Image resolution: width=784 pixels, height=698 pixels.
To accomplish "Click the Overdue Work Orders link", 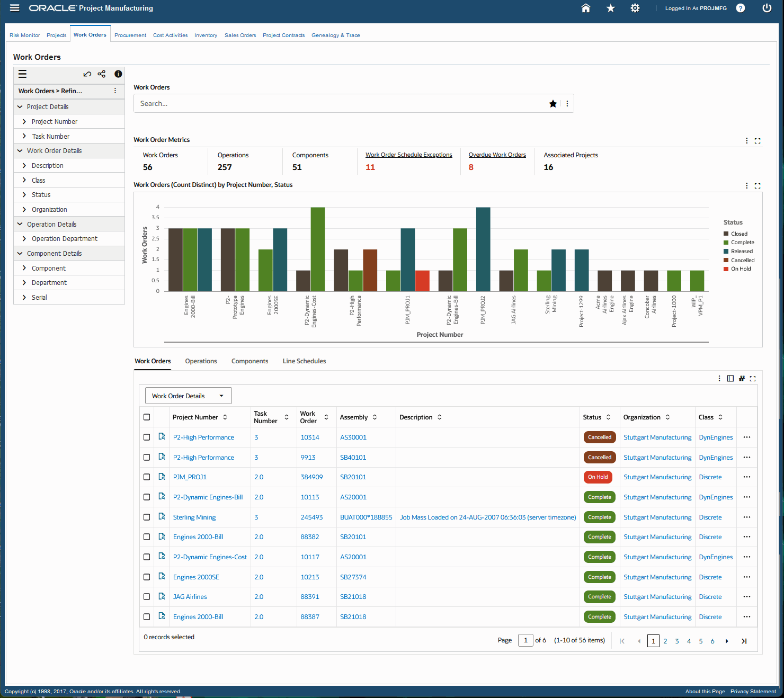I will coord(497,155).
